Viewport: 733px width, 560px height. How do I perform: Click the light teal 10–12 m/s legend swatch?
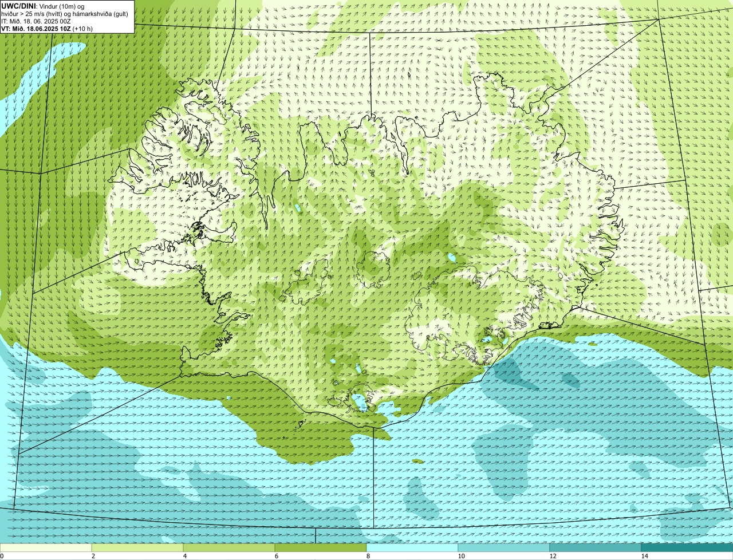pyautogui.click(x=504, y=547)
